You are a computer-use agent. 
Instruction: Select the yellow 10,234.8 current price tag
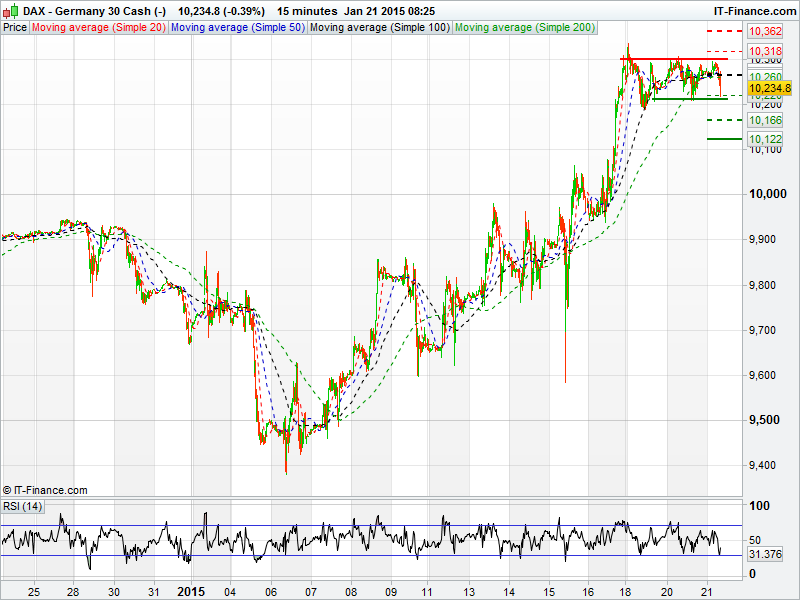(769, 88)
